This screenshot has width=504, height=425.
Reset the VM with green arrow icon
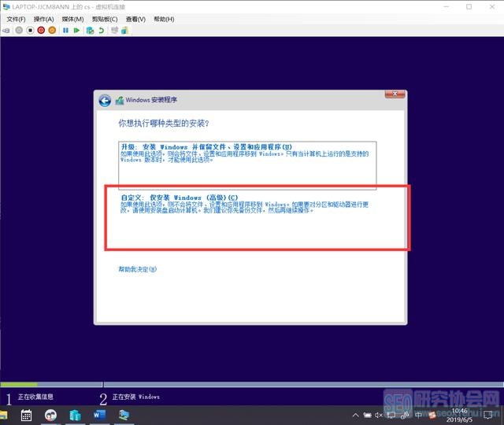tap(76, 30)
